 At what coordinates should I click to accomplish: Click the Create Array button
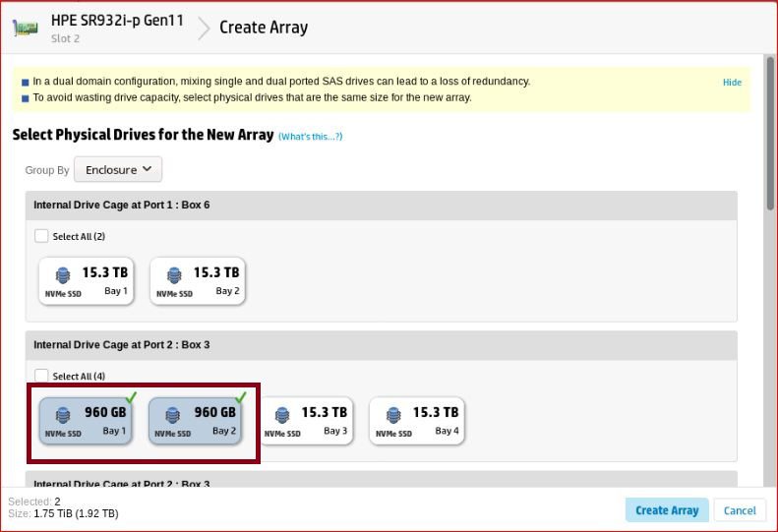[x=666, y=510]
